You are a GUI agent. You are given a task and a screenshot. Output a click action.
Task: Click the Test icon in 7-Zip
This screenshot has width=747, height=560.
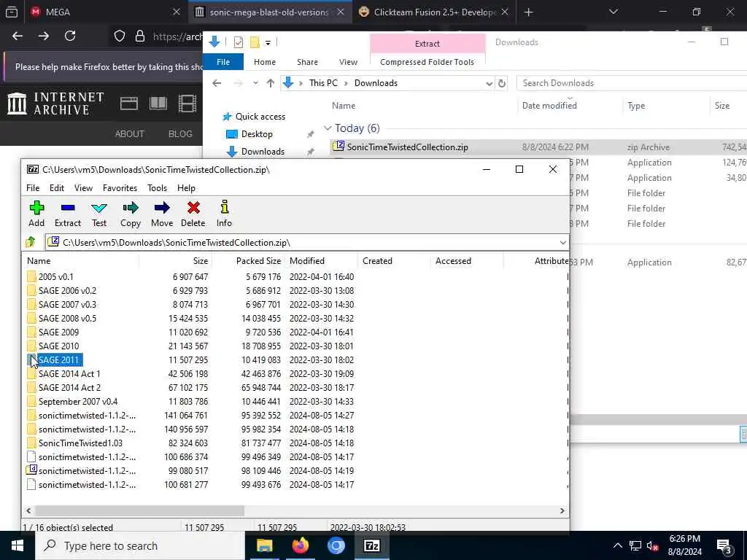pyautogui.click(x=99, y=208)
